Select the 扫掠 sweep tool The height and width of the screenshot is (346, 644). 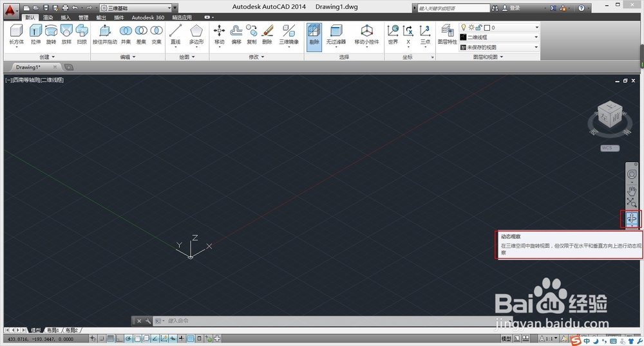tap(82, 35)
